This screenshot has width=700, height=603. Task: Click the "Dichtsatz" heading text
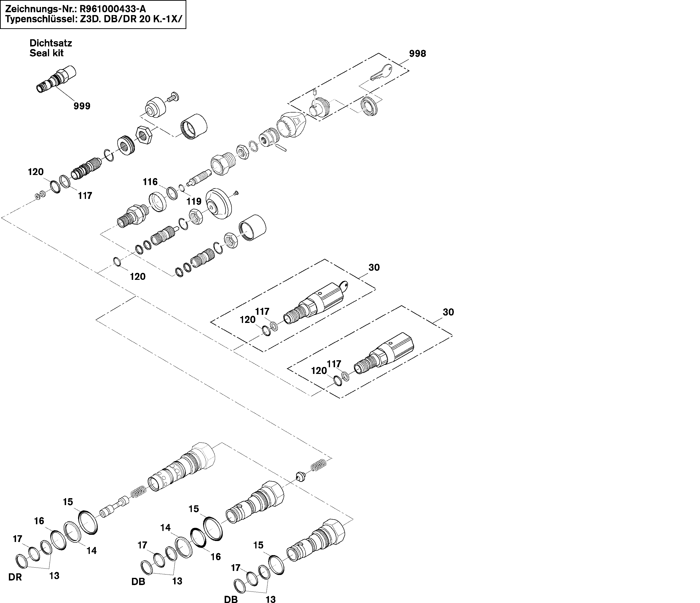(x=51, y=43)
